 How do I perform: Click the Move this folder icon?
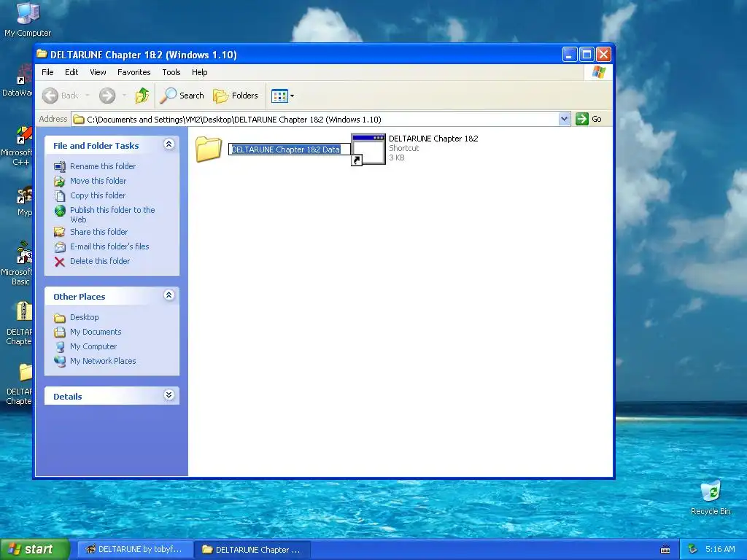click(x=60, y=182)
